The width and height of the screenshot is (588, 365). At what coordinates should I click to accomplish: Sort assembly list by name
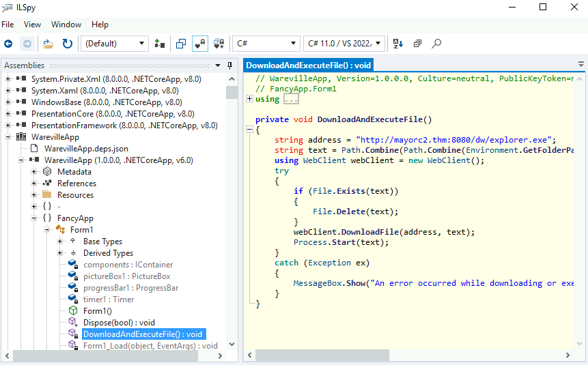click(x=398, y=44)
